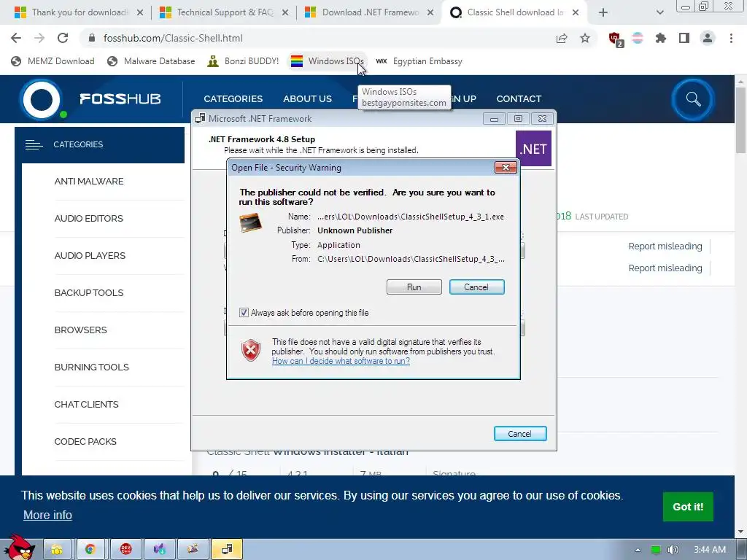Click the Angry Birds start button
This screenshot has height=560, width=747.
click(x=20, y=548)
